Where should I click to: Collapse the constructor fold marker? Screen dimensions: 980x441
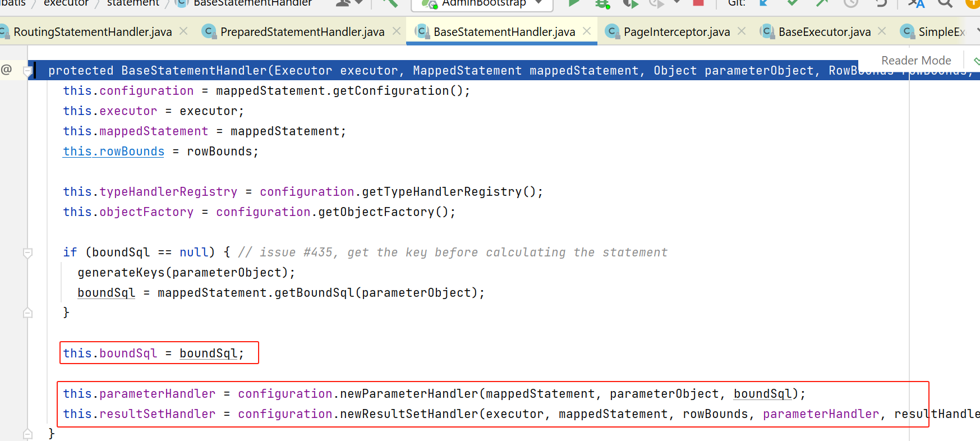coord(27,71)
